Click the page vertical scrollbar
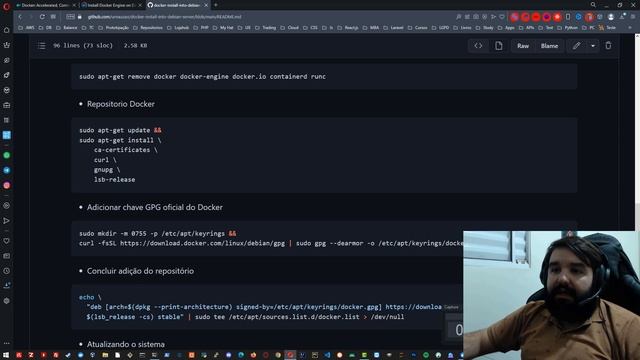 [x=637, y=133]
